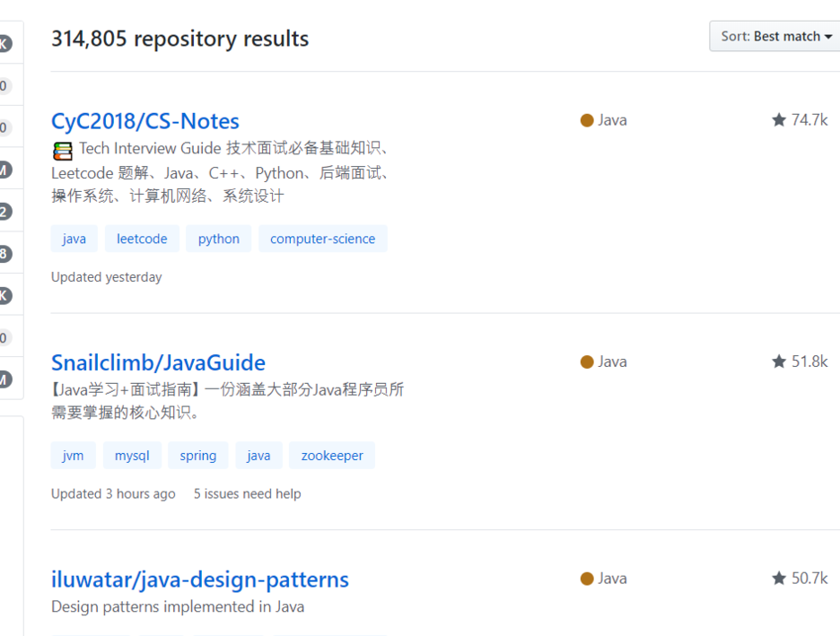Open the iluwatar/java-design-patterns repository link
This screenshot has height=636, width=840.
pyautogui.click(x=200, y=579)
